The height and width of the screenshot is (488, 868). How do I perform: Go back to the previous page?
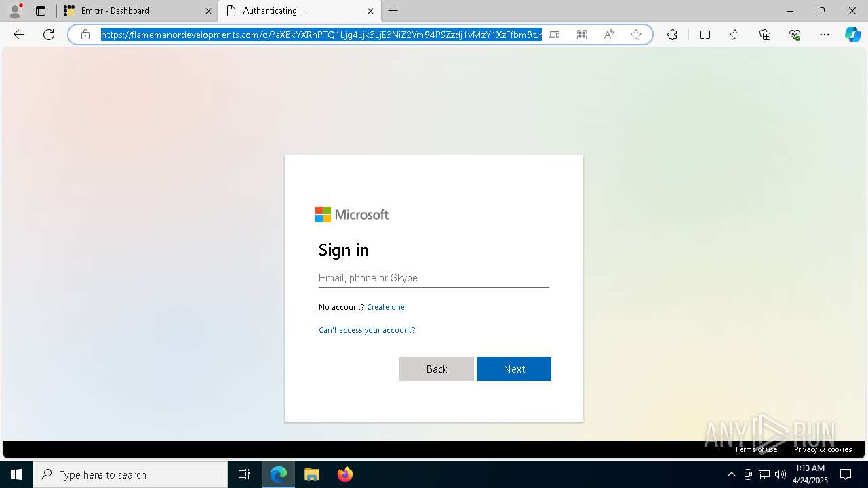(19, 35)
